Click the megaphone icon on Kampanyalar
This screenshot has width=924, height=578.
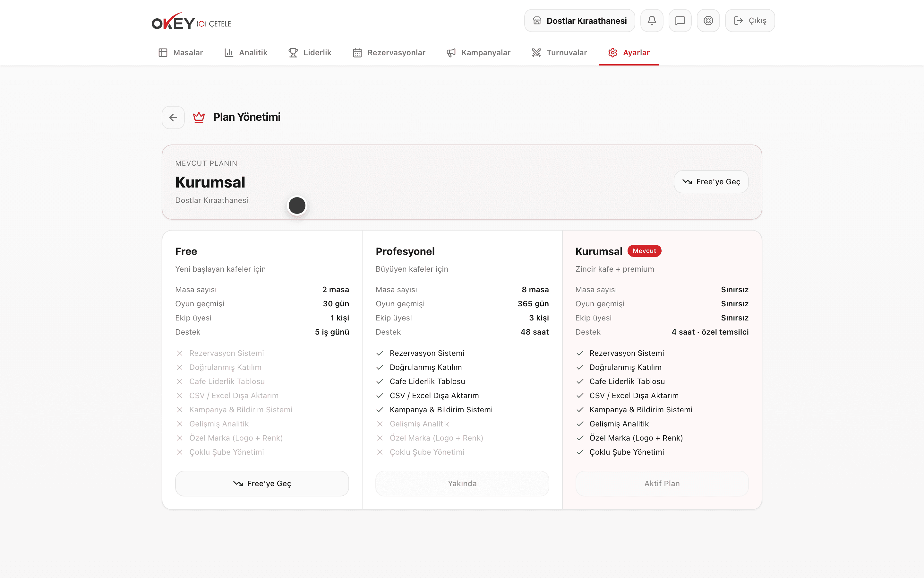451,53
